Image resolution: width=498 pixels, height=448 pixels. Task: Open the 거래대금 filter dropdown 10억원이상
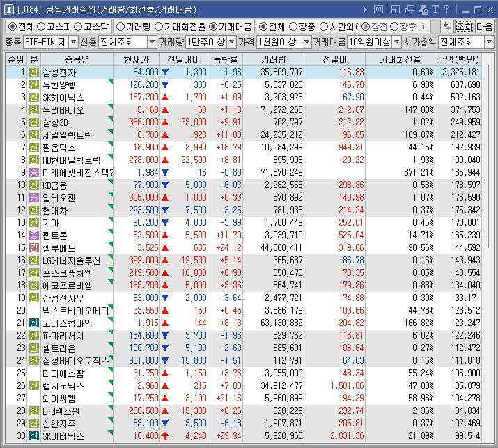click(374, 42)
